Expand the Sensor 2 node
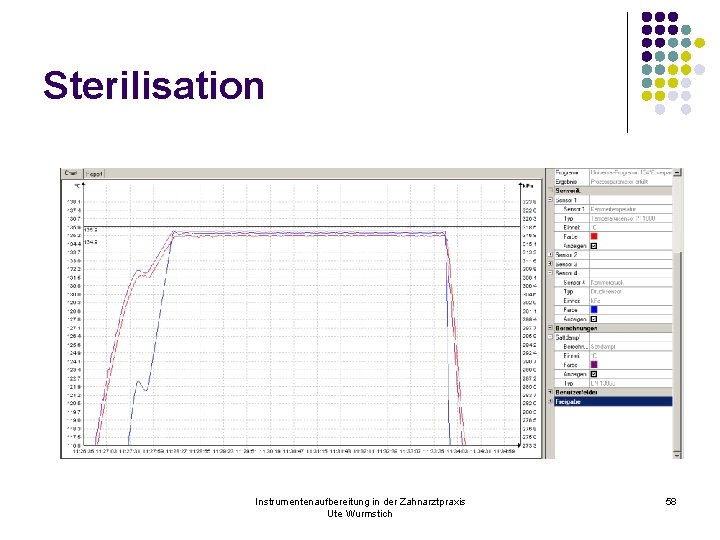720x540 pixels. [x=550, y=255]
